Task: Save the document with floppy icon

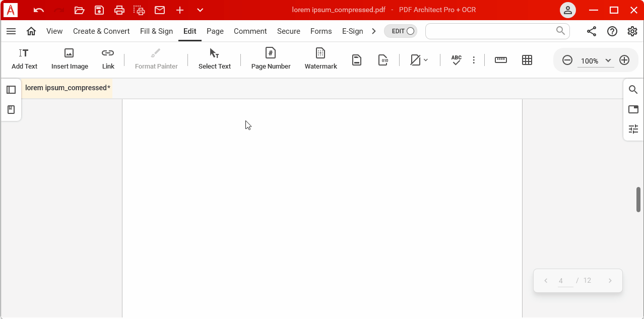Action: (x=99, y=10)
